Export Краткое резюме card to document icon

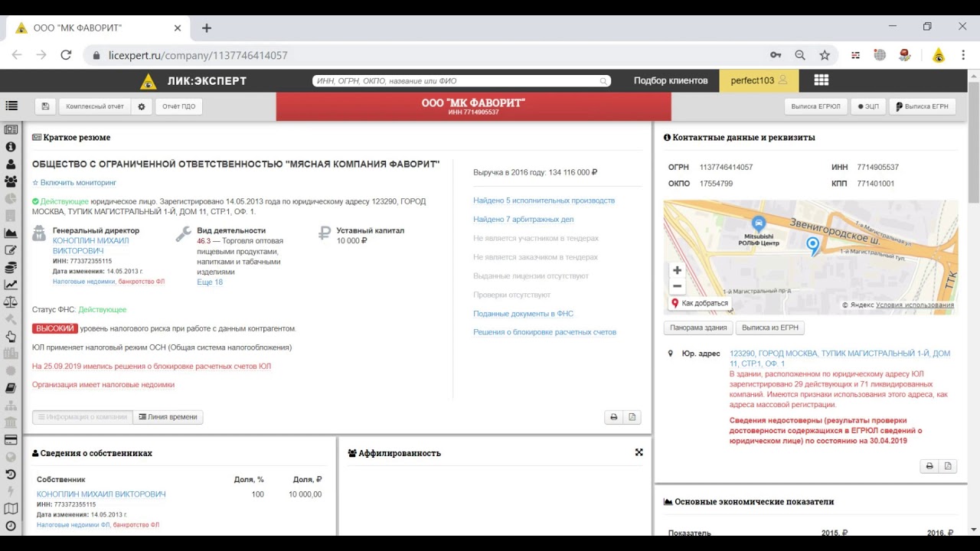click(632, 417)
